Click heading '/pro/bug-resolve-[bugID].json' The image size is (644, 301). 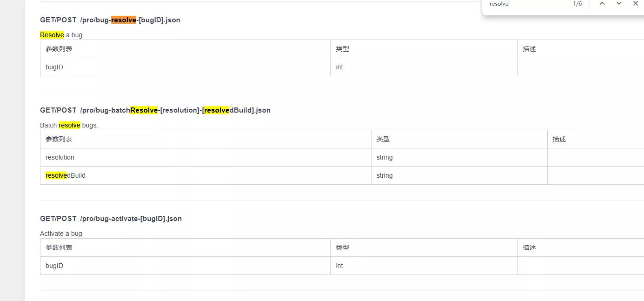pyautogui.click(x=130, y=20)
